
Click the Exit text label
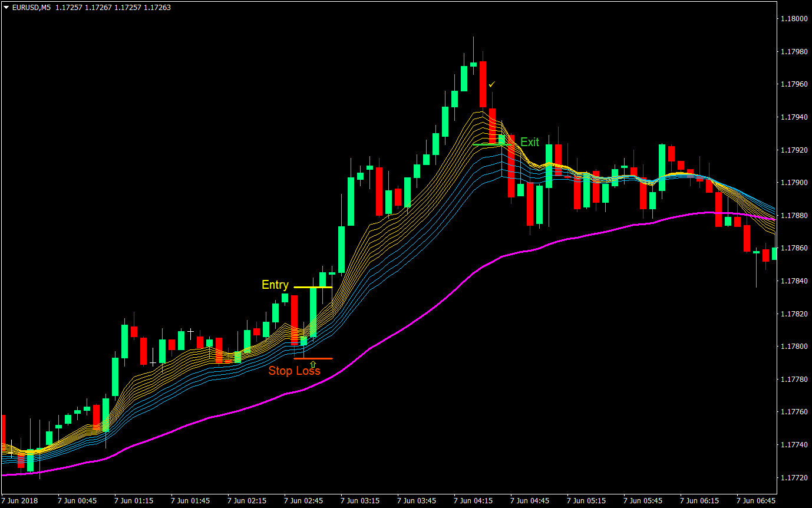click(530, 142)
